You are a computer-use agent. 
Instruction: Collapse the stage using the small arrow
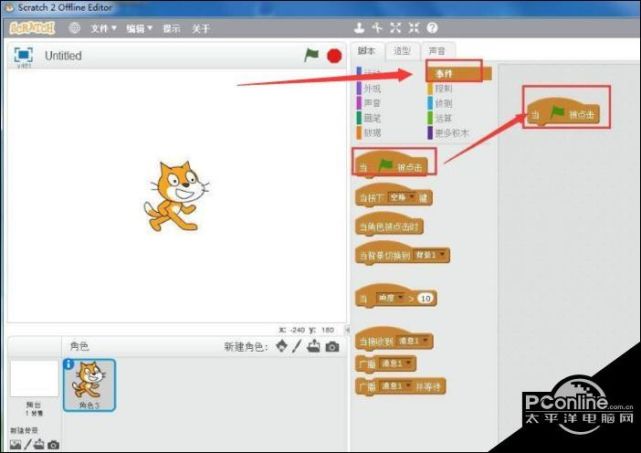click(x=347, y=330)
